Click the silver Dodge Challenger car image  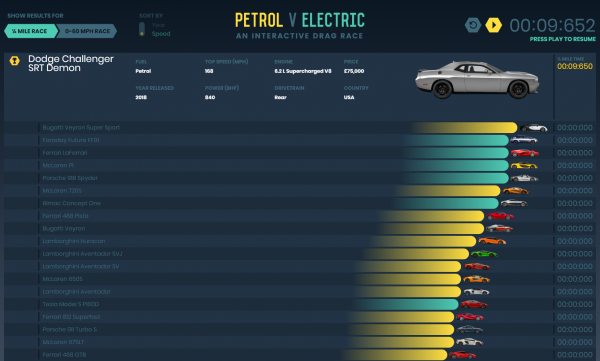477,79
